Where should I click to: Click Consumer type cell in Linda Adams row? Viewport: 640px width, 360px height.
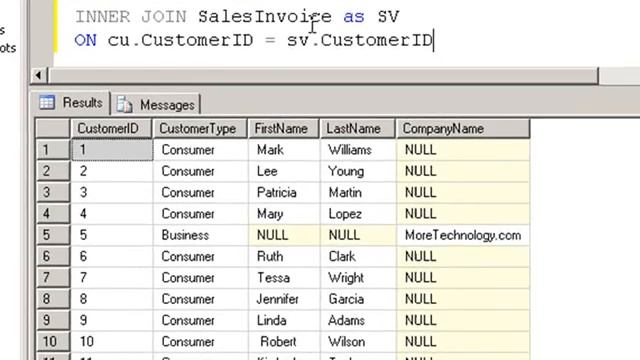click(x=200, y=320)
